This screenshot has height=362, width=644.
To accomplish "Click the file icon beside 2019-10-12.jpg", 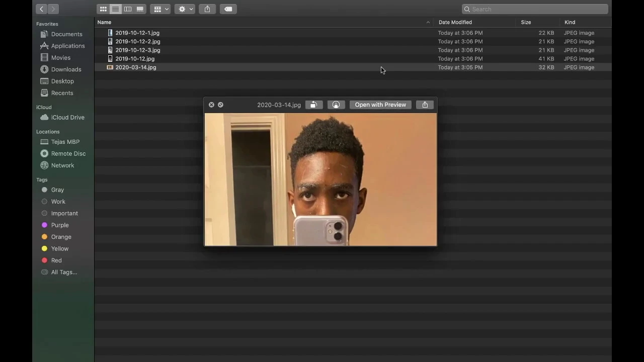I will point(110,58).
